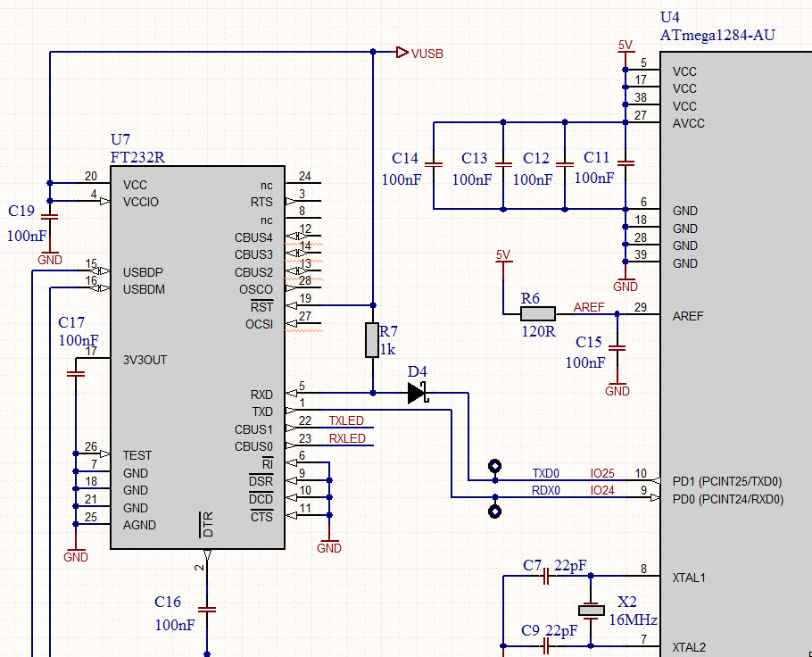The width and height of the screenshot is (812, 657).
Task: Select the AREF net label
Action: [589, 307]
